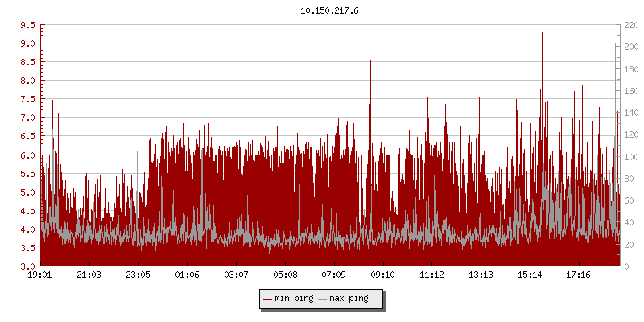This screenshot has height=322, width=644.
Task: Click the 10.150.217.6 chart title
Action: click(x=329, y=10)
